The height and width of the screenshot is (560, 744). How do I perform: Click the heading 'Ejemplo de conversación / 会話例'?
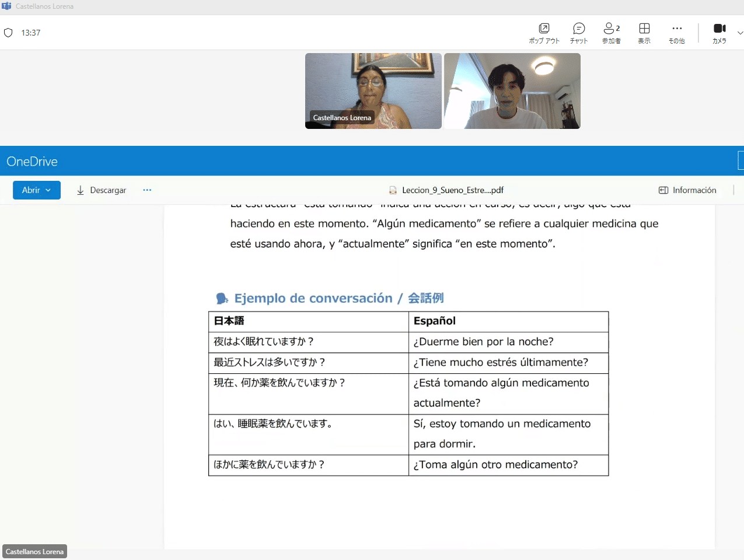pos(339,298)
